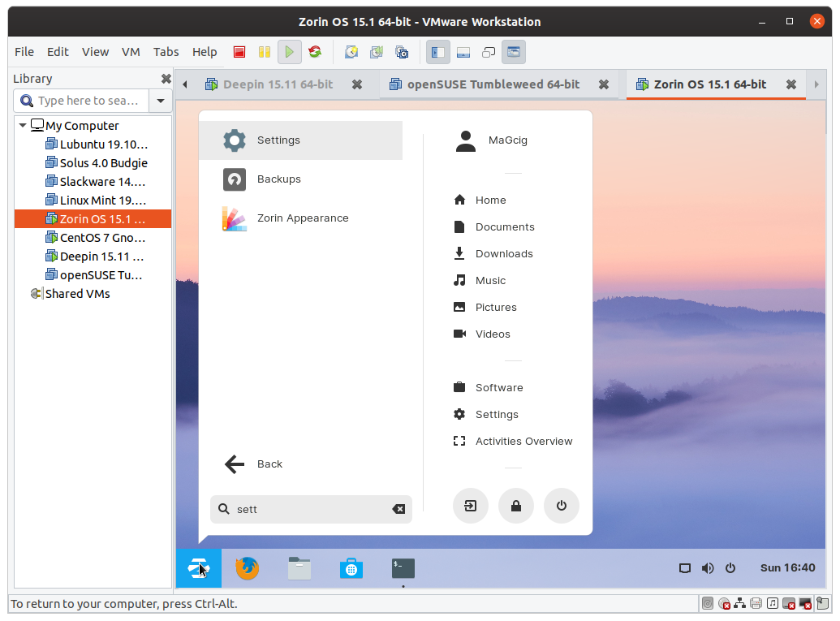Image resolution: width=840 pixels, height=621 pixels.
Task: Open Settings in the right column of Zorin menu
Action: tap(486, 414)
